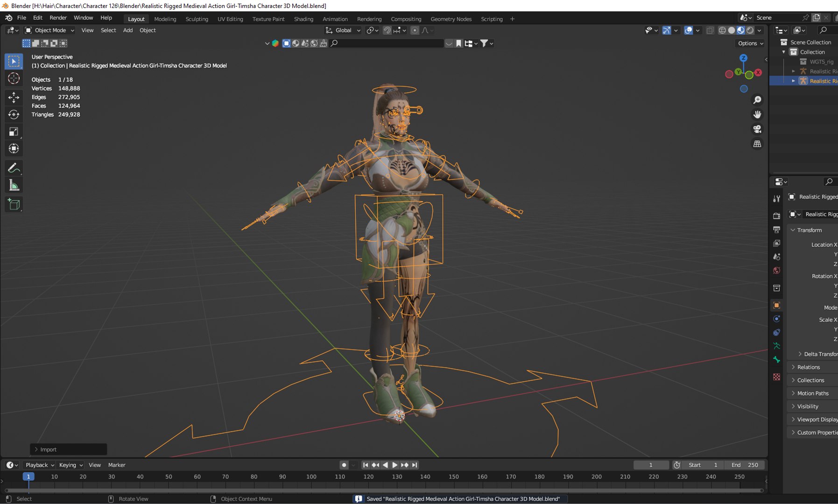Switch to the Geometry Nodes workspace tab
The width and height of the screenshot is (838, 504).
[451, 19]
